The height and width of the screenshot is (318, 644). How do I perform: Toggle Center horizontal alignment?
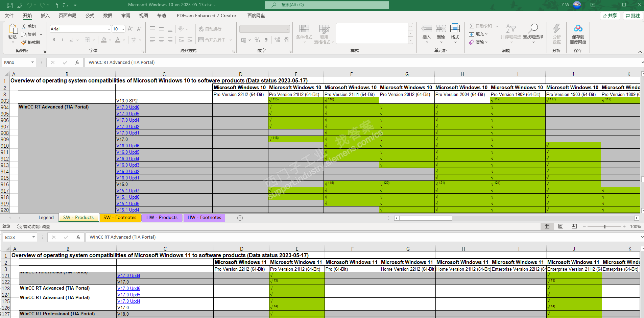point(161,40)
